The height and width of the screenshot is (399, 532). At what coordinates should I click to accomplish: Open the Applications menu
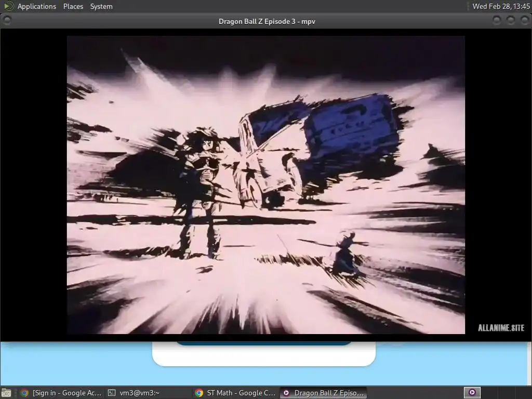(37, 6)
